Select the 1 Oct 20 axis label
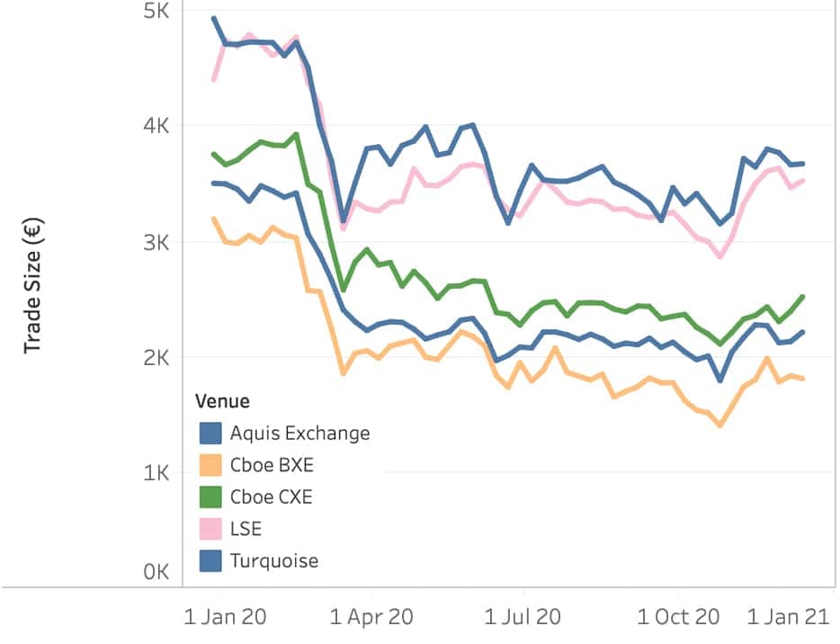Screen dimensions: 840x644 click(678, 617)
